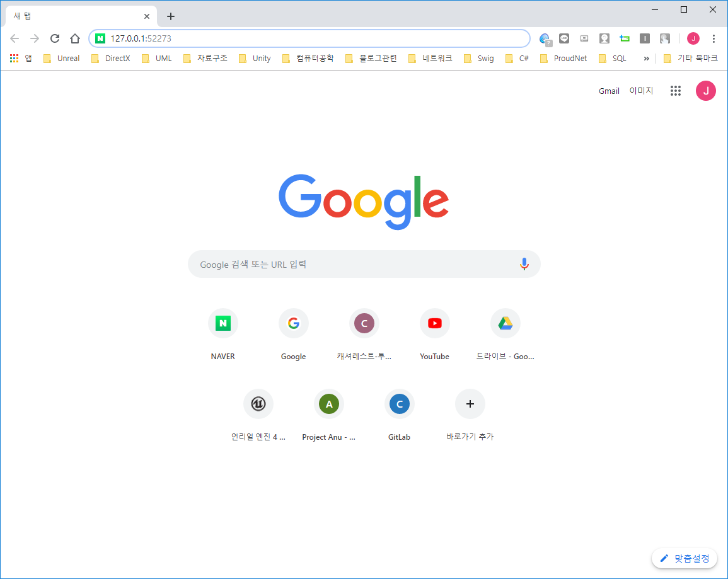Open the 이미지 link
Screen dimensions: 728x579
641,91
